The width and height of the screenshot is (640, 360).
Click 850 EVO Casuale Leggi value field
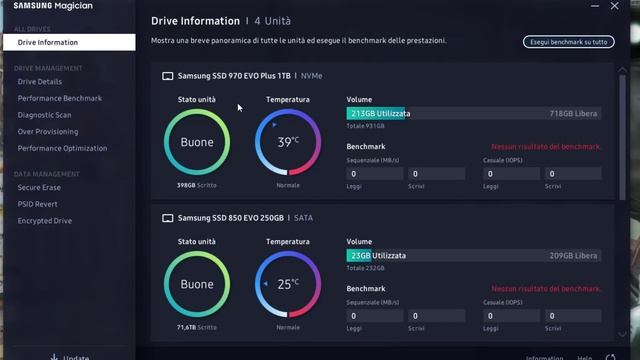[x=511, y=316]
